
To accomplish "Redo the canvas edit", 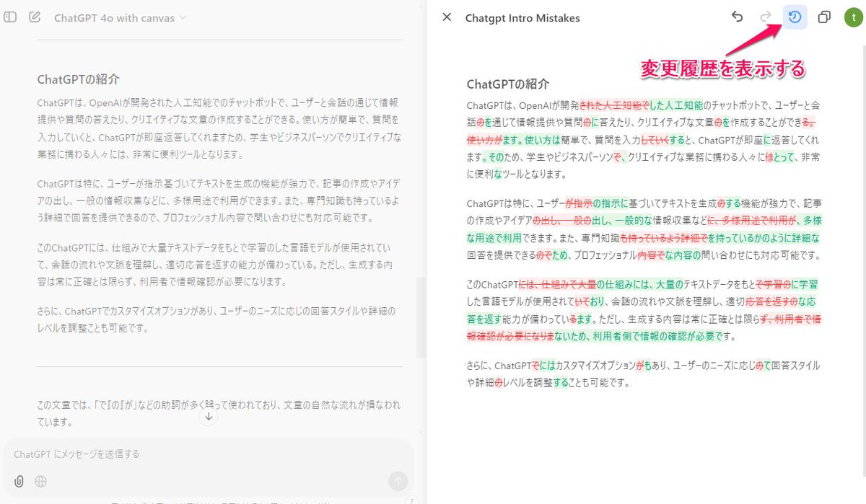I will pos(766,17).
